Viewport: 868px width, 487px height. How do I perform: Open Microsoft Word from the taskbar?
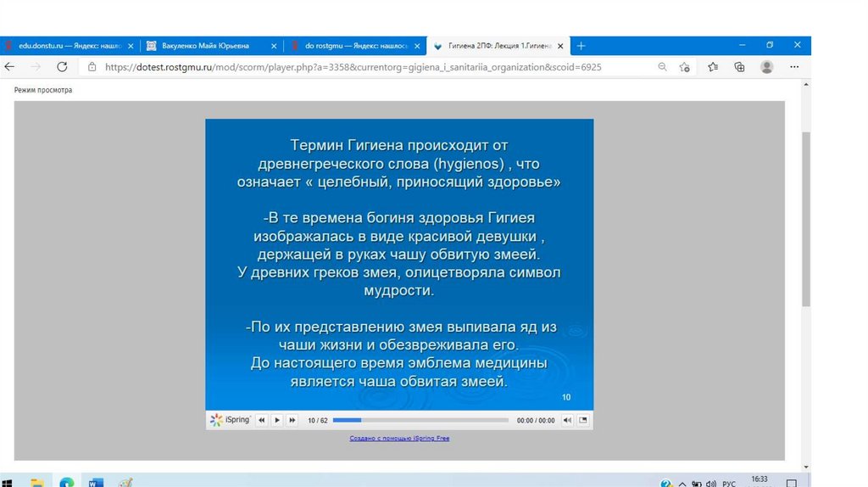click(x=96, y=483)
